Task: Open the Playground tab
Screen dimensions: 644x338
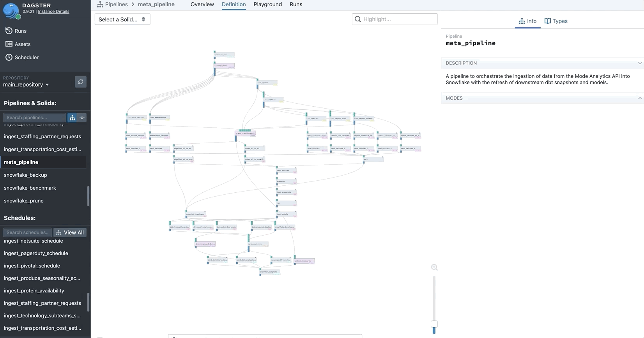Action: (267, 4)
